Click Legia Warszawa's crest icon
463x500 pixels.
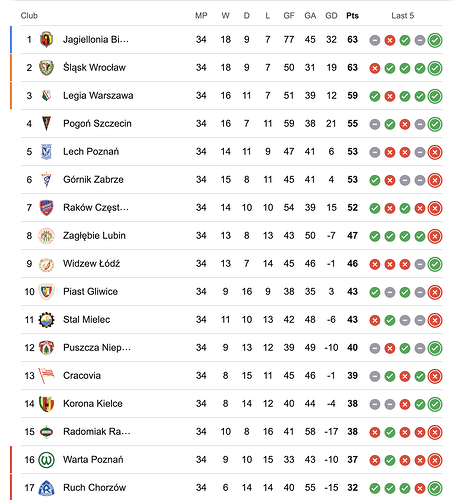46,96
